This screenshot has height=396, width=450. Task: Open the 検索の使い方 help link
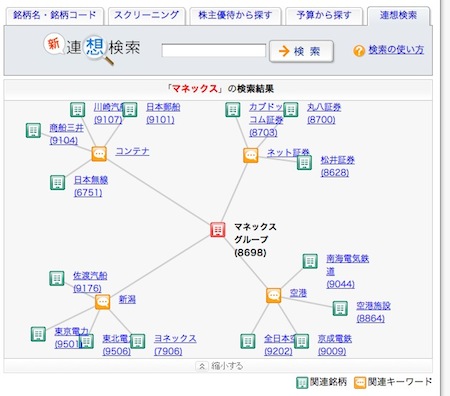(396, 50)
